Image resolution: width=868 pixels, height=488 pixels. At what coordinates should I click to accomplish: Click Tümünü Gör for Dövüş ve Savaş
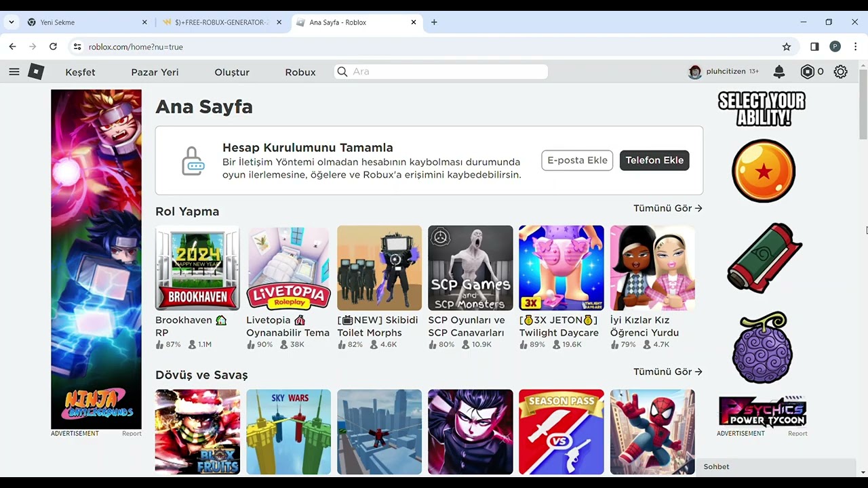(x=667, y=371)
